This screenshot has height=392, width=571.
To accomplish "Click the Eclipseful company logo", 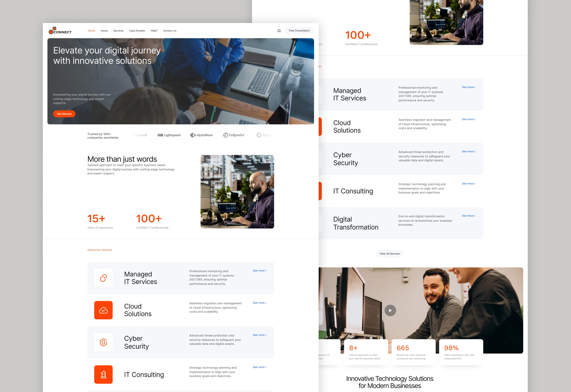I will (x=234, y=135).
